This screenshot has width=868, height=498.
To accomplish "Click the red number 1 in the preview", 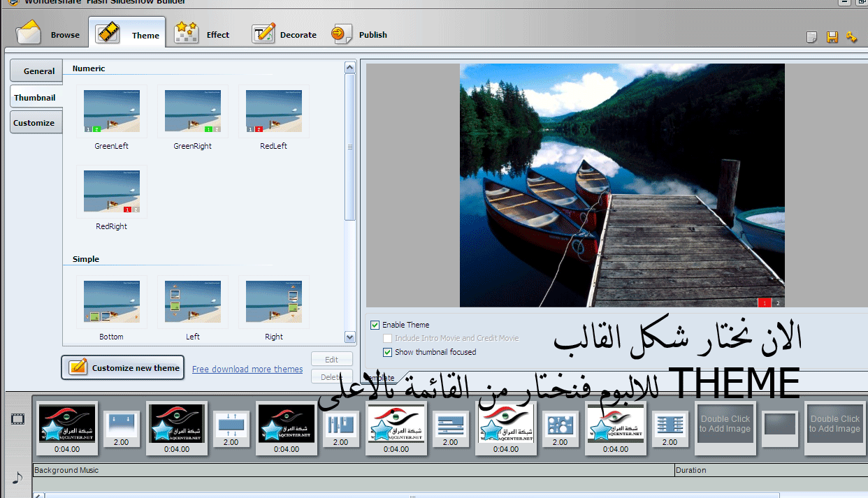I will click(765, 302).
